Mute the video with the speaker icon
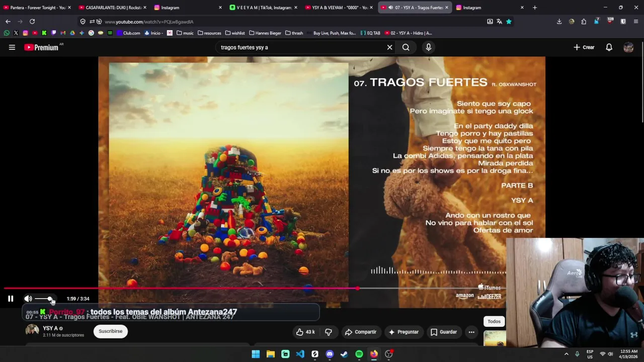The height and width of the screenshot is (362, 644). (x=28, y=299)
